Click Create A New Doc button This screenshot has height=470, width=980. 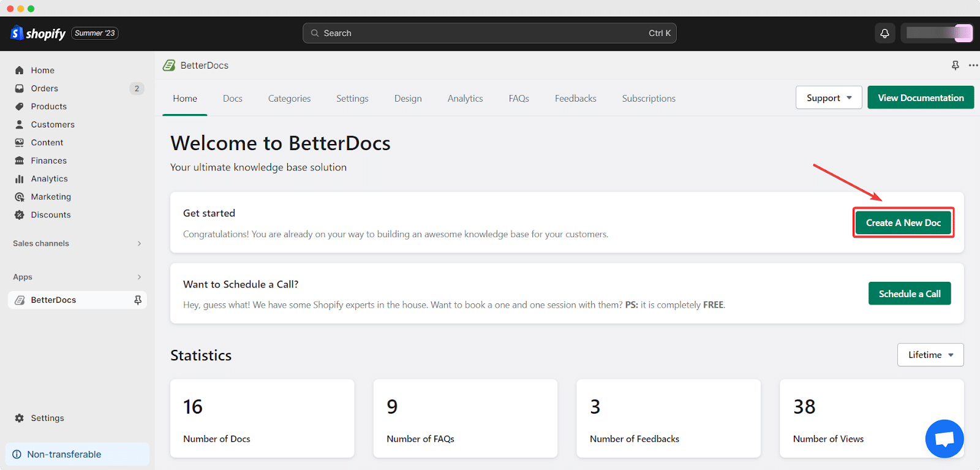903,223
